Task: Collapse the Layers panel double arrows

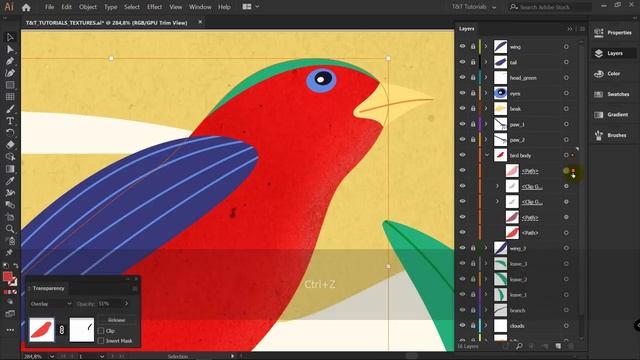Action: 570,29
